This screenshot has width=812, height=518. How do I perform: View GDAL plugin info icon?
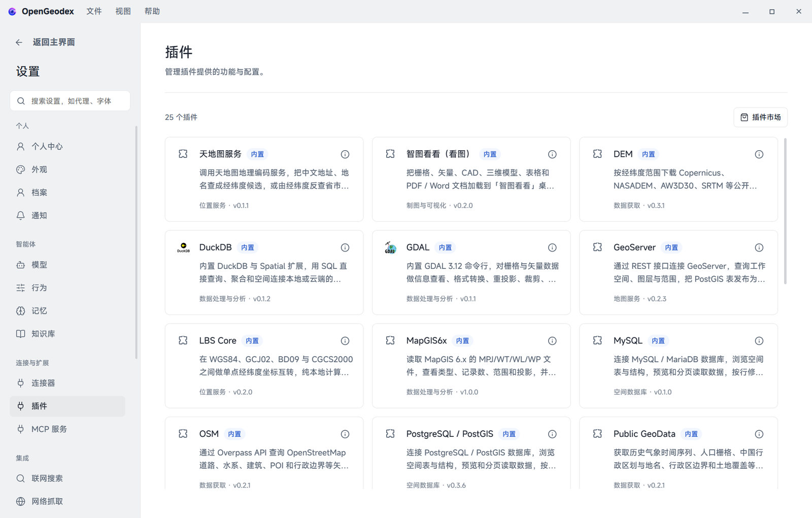[552, 248]
